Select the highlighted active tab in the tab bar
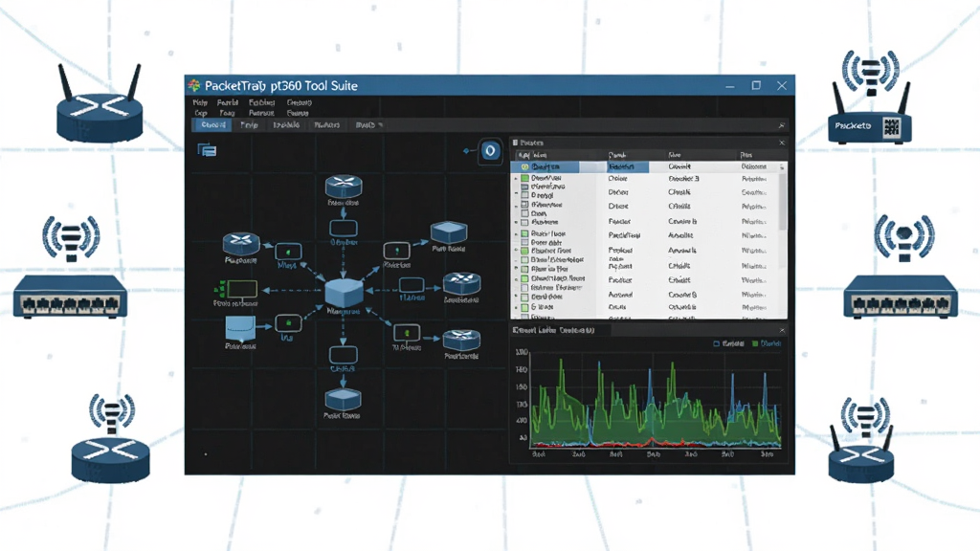 point(212,125)
